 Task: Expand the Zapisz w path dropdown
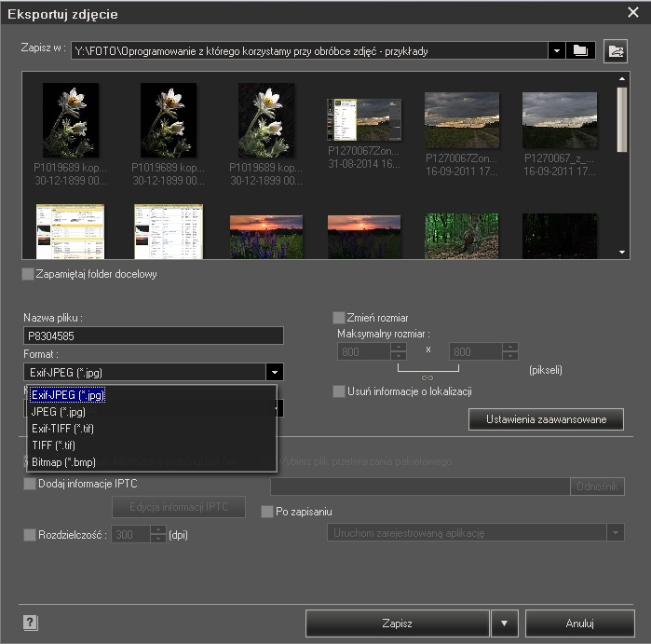coord(556,51)
